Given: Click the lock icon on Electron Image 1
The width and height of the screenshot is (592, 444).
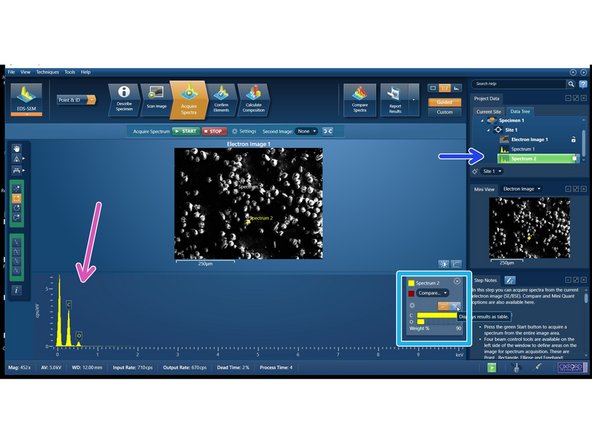Looking at the screenshot, I should point(573,139).
